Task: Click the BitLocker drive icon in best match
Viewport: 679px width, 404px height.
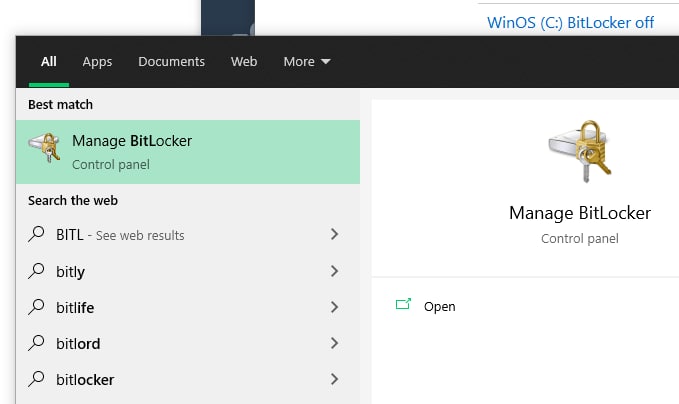Action: point(45,147)
